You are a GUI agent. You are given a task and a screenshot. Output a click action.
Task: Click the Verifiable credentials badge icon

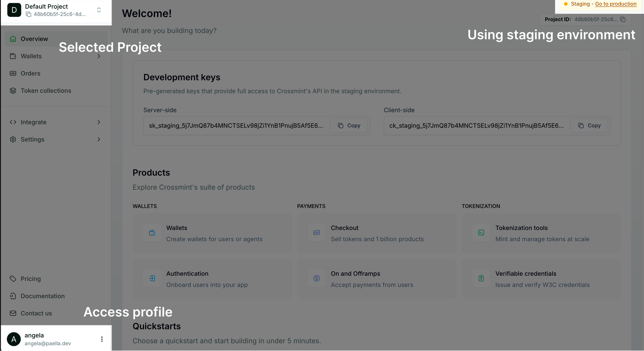(x=481, y=279)
